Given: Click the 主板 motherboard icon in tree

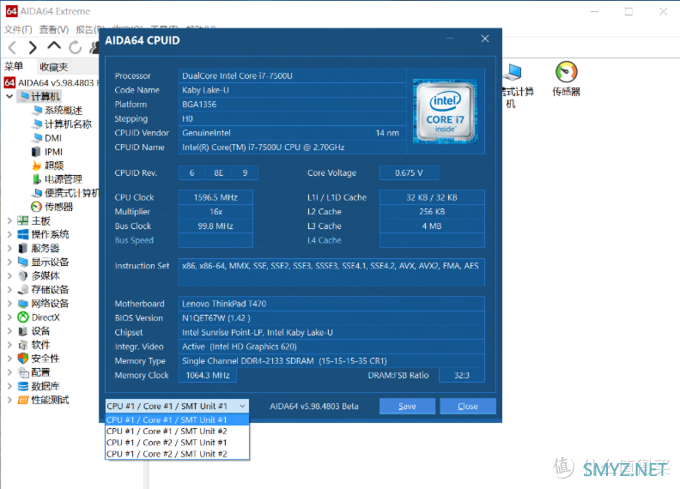Looking at the screenshot, I should coord(23,221).
